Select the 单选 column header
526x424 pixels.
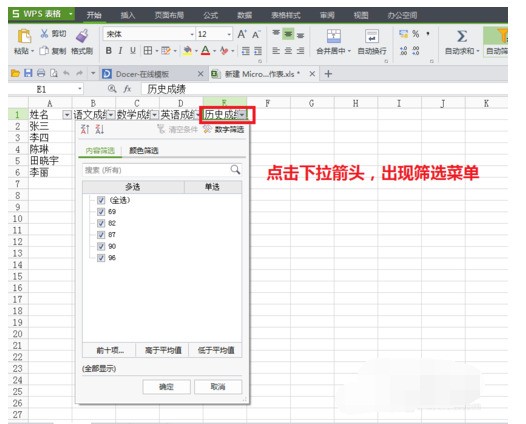212,187
